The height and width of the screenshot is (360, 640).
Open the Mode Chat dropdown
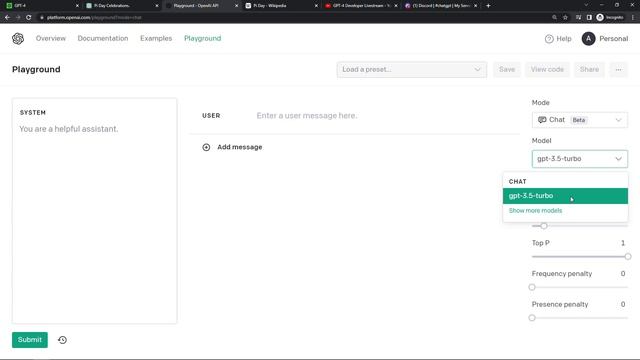pos(580,120)
